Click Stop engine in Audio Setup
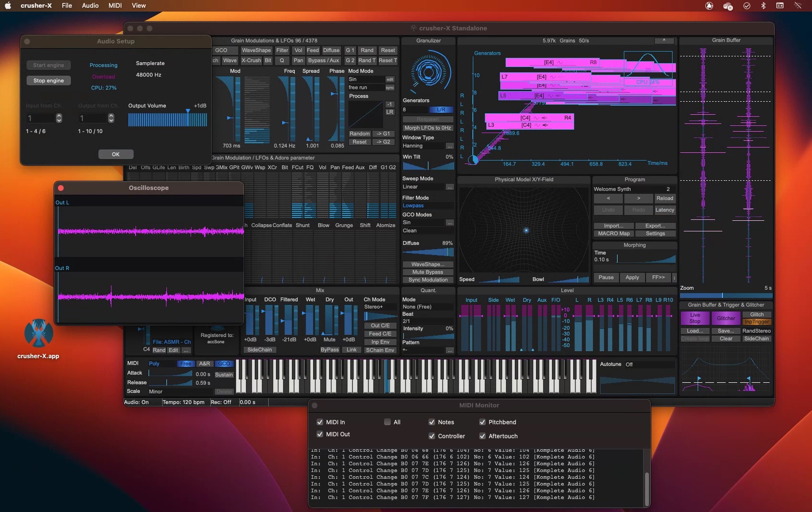 [x=48, y=81]
